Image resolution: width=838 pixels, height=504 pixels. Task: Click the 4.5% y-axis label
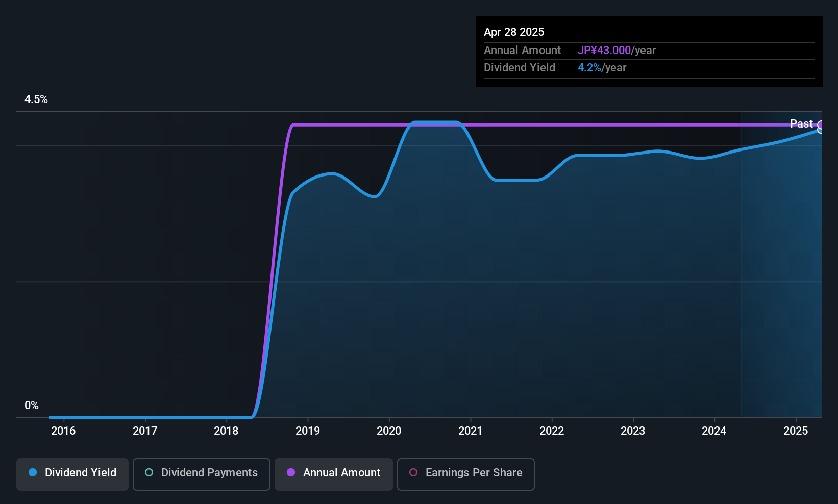click(36, 99)
